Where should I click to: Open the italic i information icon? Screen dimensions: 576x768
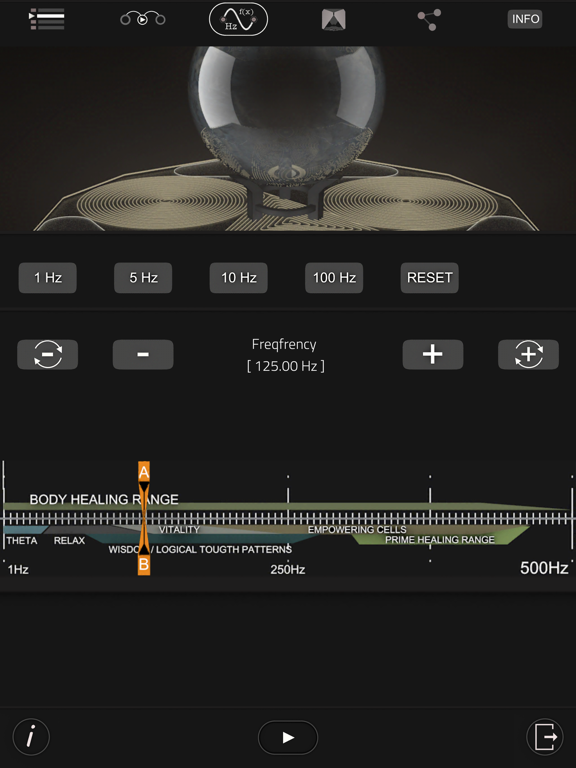31,737
